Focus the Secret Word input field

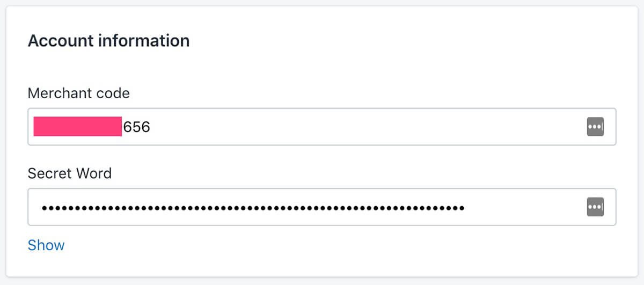point(322,207)
